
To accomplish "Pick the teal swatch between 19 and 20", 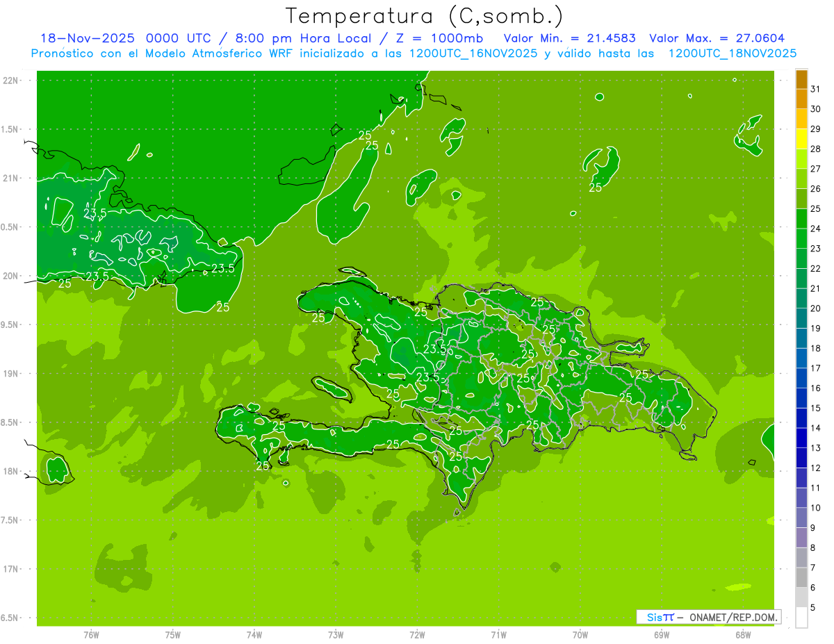I will pos(801,319).
